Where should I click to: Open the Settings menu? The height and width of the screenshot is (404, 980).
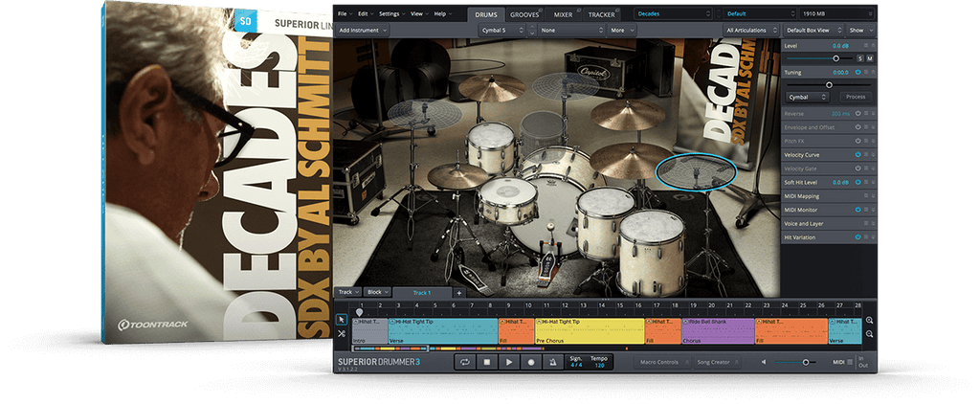pos(391,13)
